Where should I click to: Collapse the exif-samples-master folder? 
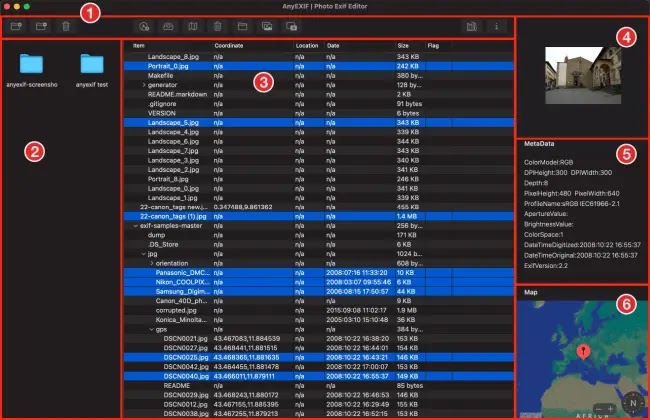(136, 226)
